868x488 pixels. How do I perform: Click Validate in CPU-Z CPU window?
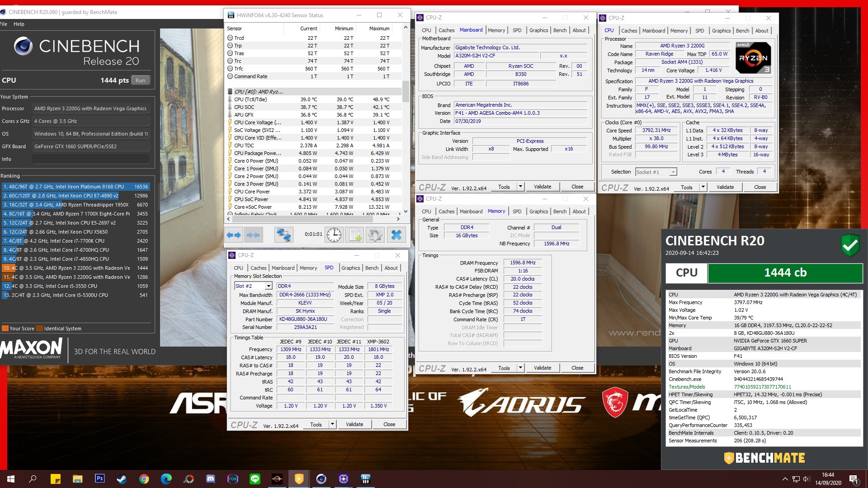click(725, 187)
